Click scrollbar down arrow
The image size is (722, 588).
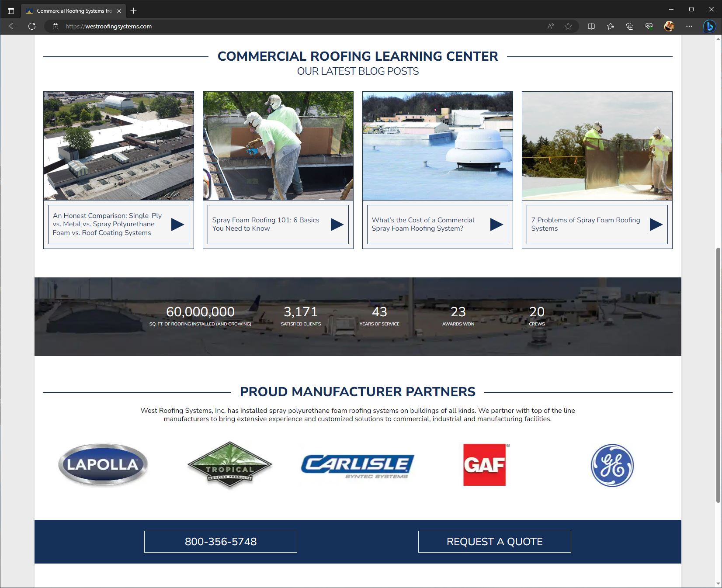(718, 584)
